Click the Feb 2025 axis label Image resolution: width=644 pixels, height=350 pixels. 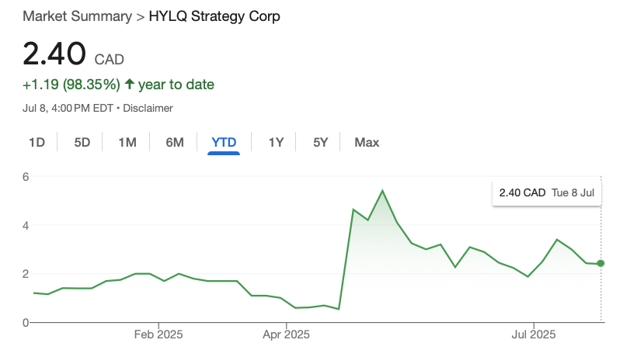coord(158,334)
